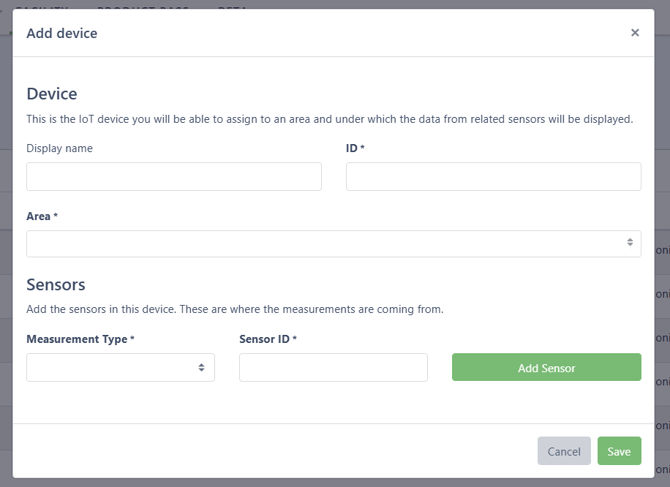Click the ID field label
This screenshot has width=670, height=487.
(x=354, y=148)
